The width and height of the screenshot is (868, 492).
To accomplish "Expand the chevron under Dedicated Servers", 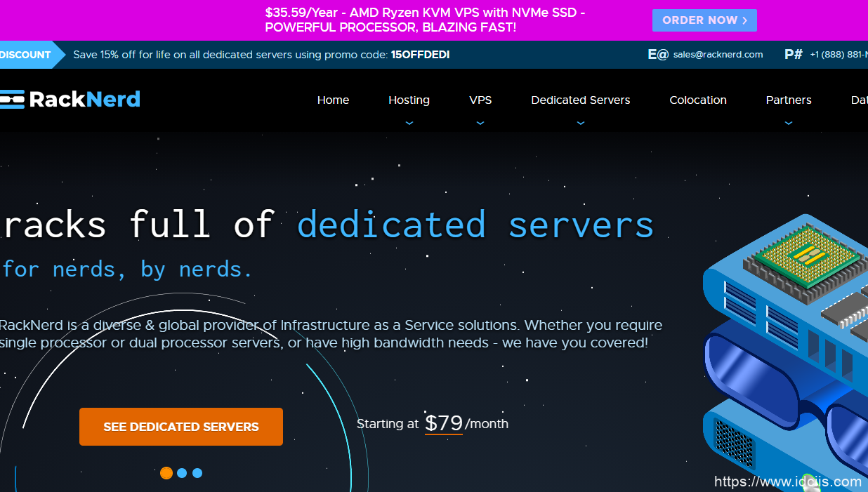I will [580, 123].
